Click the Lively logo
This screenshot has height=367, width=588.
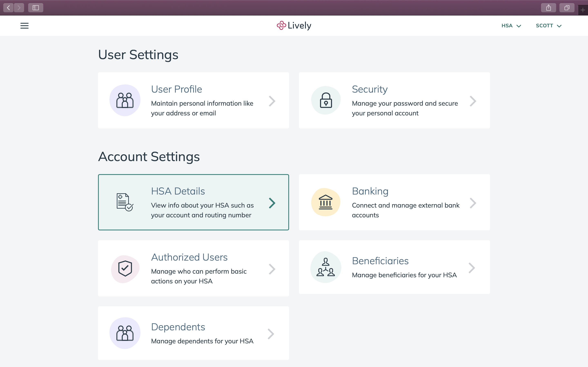(294, 25)
